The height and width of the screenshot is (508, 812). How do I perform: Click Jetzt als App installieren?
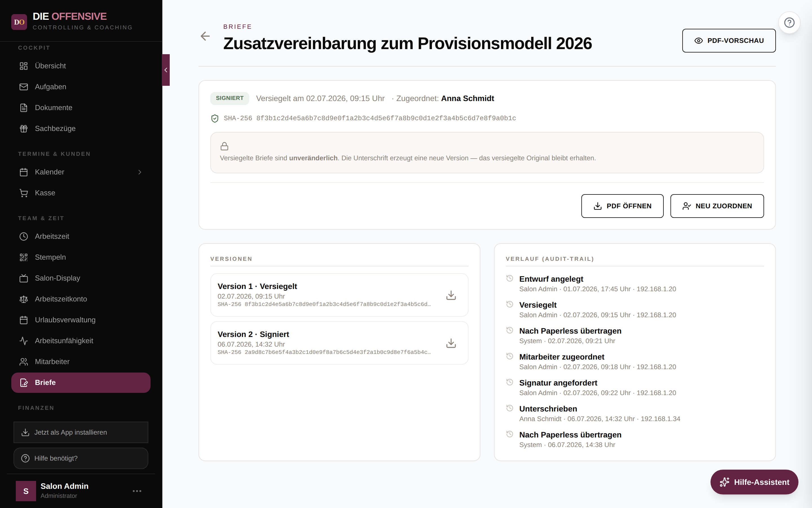coord(81,432)
